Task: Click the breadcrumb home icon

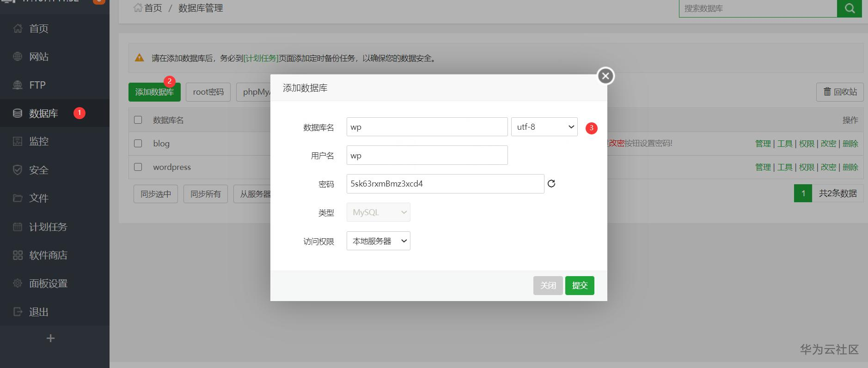Action: coord(138,8)
